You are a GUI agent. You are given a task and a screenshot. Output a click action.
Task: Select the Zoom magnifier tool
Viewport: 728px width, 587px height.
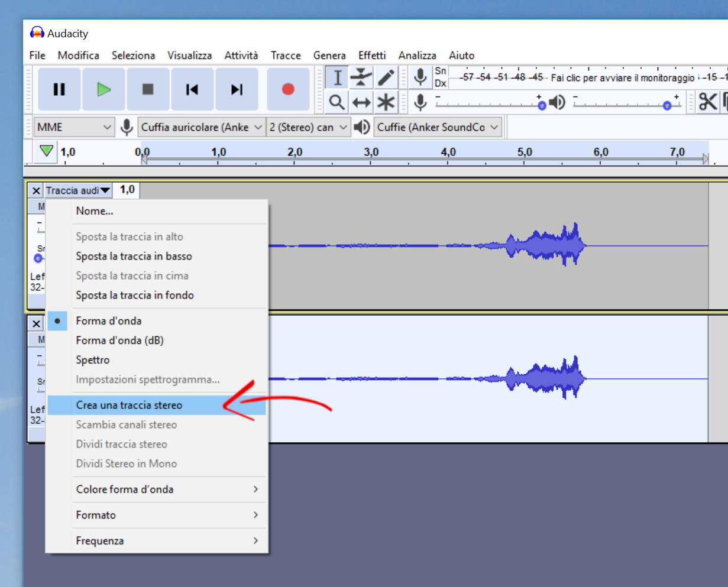click(x=337, y=102)
